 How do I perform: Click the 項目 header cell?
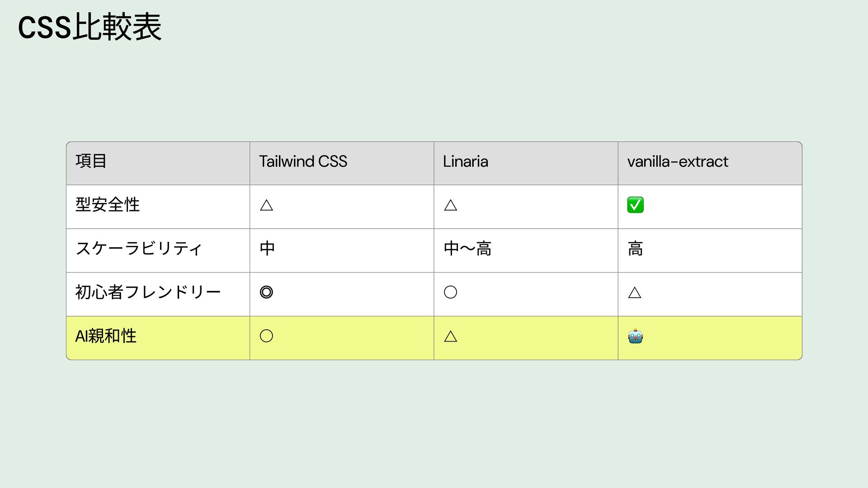(91, 161)
